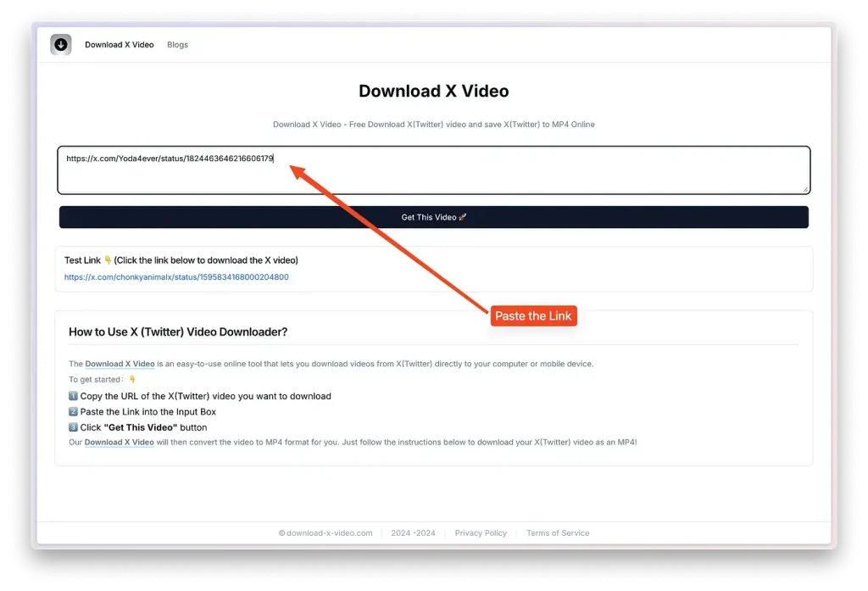The height and width of the screenshot is (591, 868).
Task: Open the Privacy Policy footer link
Action: (481, 533)
